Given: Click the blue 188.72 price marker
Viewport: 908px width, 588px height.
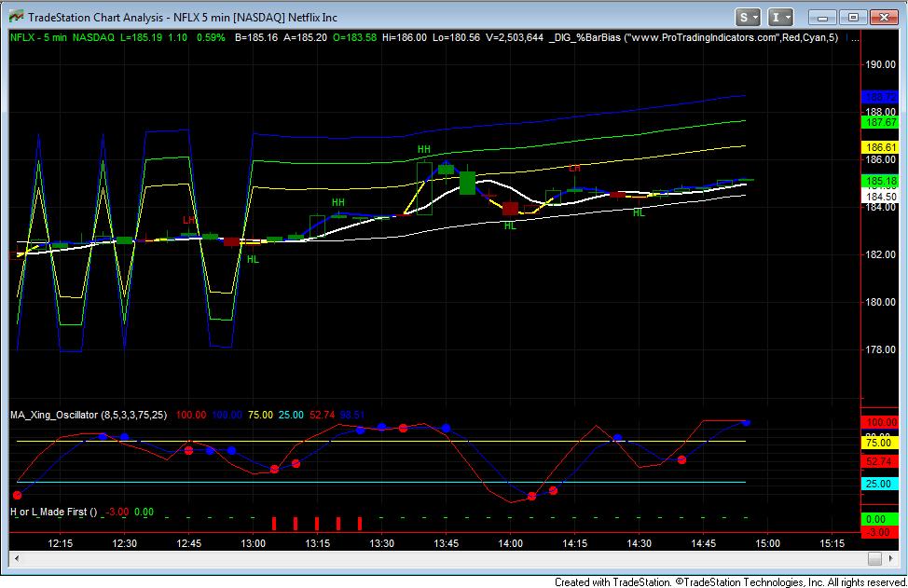Looking at the screenshot, I should coord(880,97).
